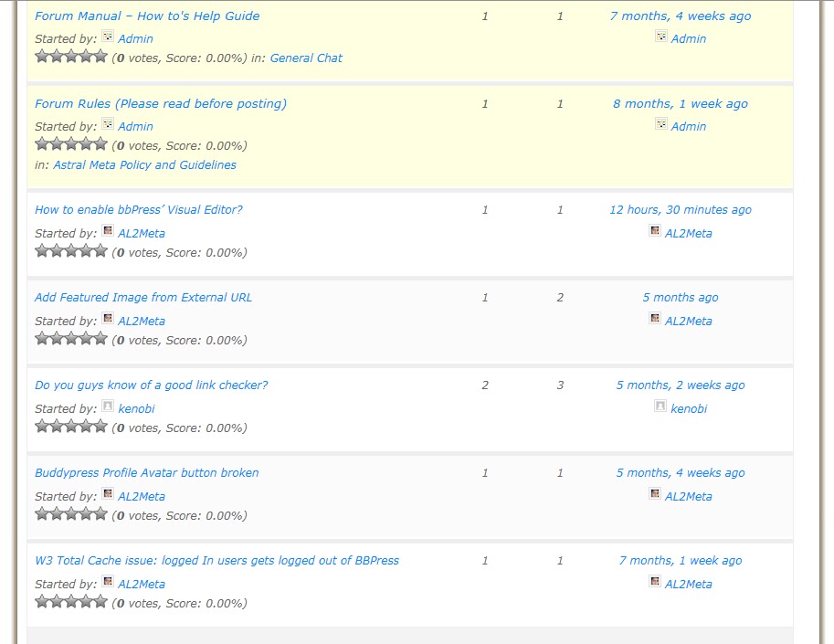Open kenobi link in link checker freshness column
Image resolution: width=834 pixels, height=644 pixels.
click(x=689, y=409)
